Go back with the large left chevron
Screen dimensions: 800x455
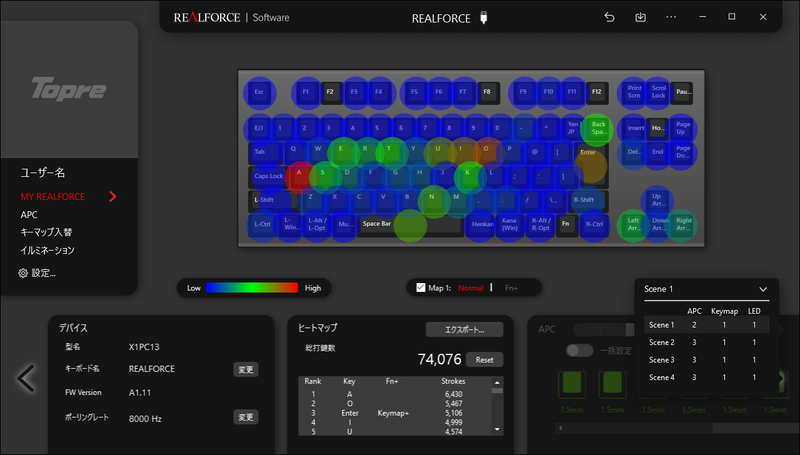coord(26,378)
